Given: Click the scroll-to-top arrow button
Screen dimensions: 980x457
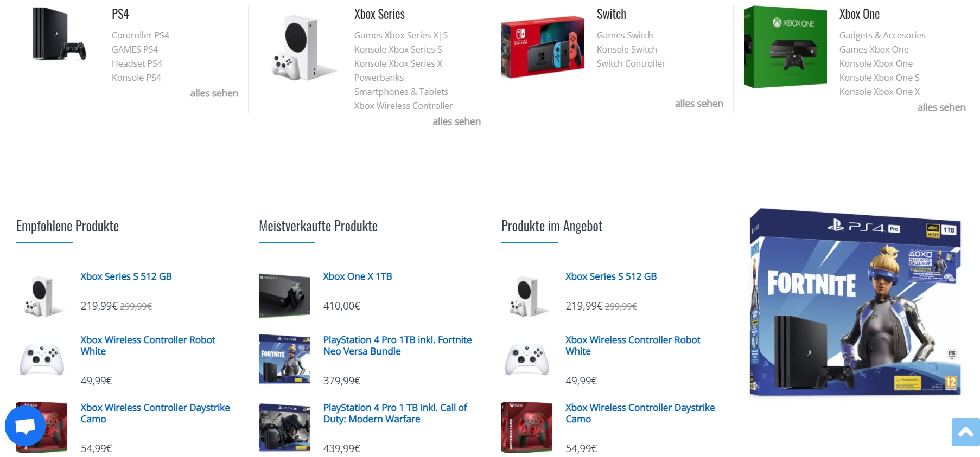Looking at the screenshot, I should coord(965,432).
